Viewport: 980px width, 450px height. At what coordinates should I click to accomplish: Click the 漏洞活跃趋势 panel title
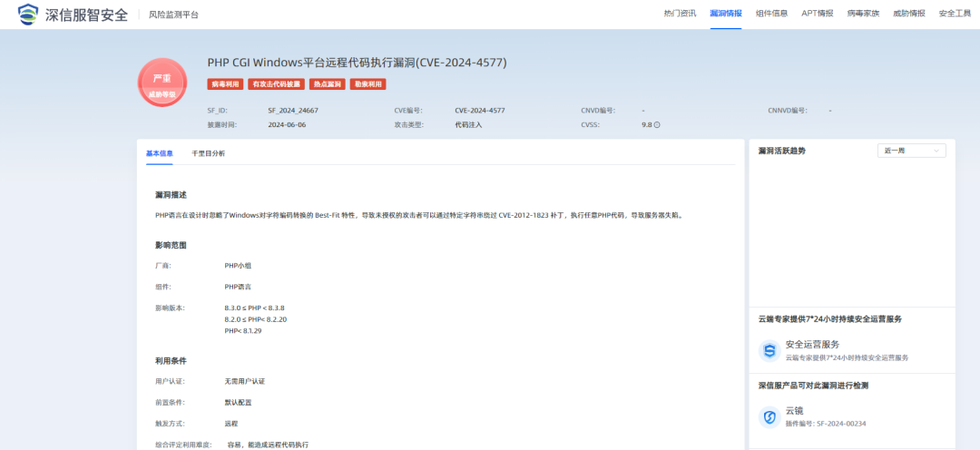pyautogui.click(x=781, y=151)
